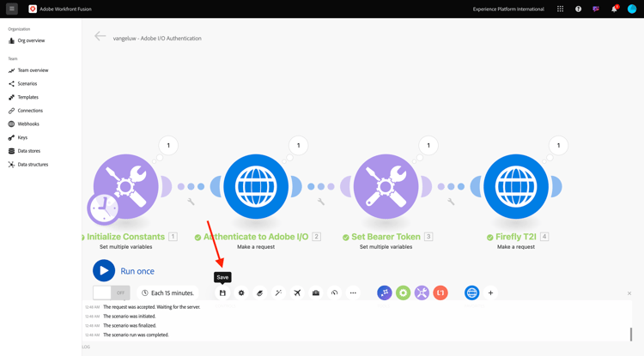Click the hamburger menu button
This screenshot has height=356, width=644.
pyautogui.click(x=12, y=9)
